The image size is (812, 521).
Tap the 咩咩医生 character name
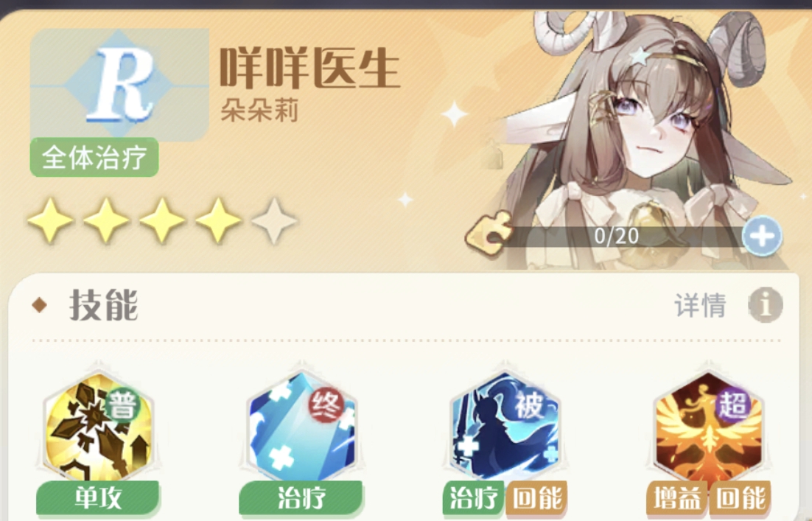309,68
